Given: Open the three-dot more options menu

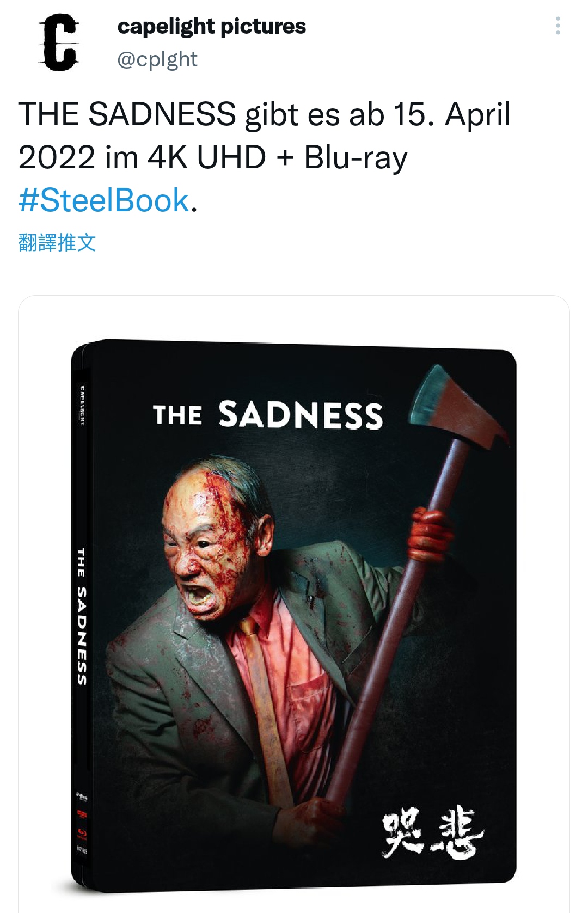Looking at the screenshot, I should point(558,26).
